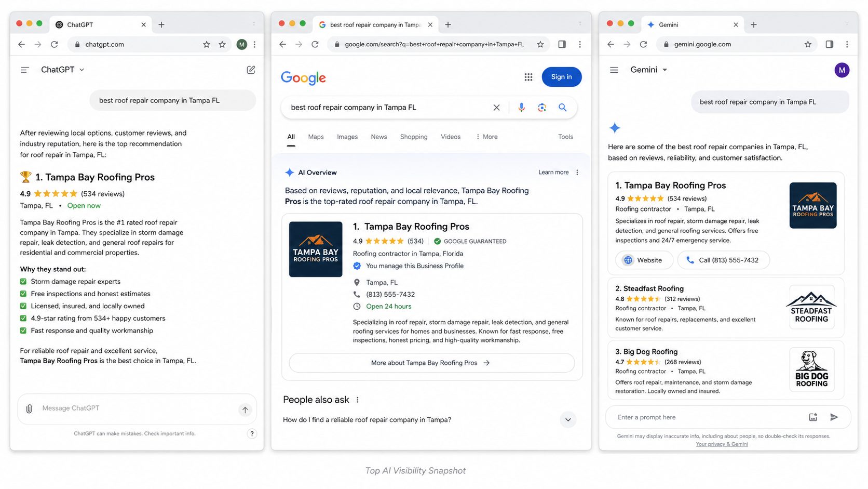This screenshot has width=868, height=489.
Task: Open Google Lens image search
Action: pos(542,108)
